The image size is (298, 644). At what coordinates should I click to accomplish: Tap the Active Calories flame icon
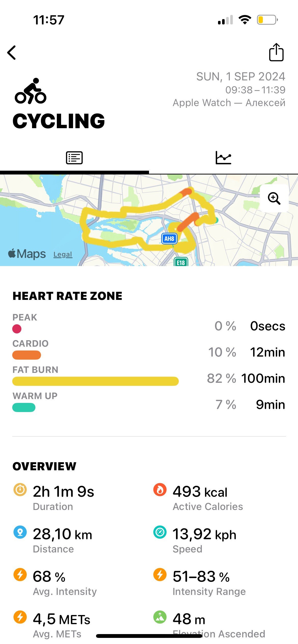tap(160, 489)
